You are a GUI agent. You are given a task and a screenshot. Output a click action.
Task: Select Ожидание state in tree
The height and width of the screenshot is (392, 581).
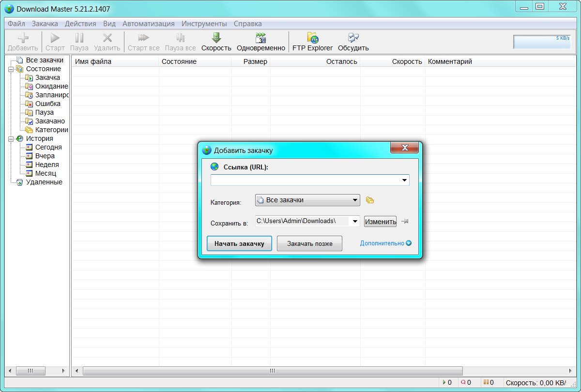[x=51, y=86]
